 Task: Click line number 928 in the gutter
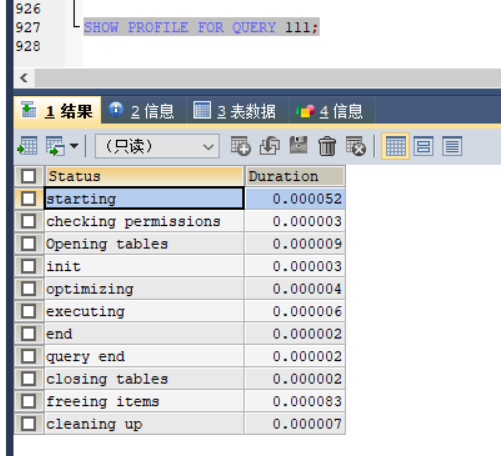click(28, 46)
